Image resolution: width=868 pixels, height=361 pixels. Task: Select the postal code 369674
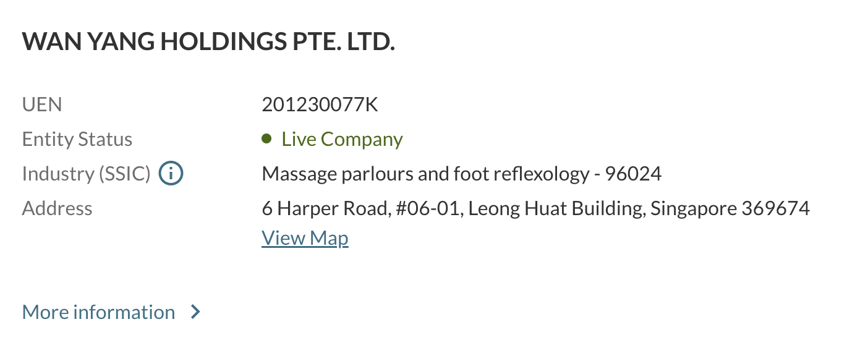pos(775,208)
